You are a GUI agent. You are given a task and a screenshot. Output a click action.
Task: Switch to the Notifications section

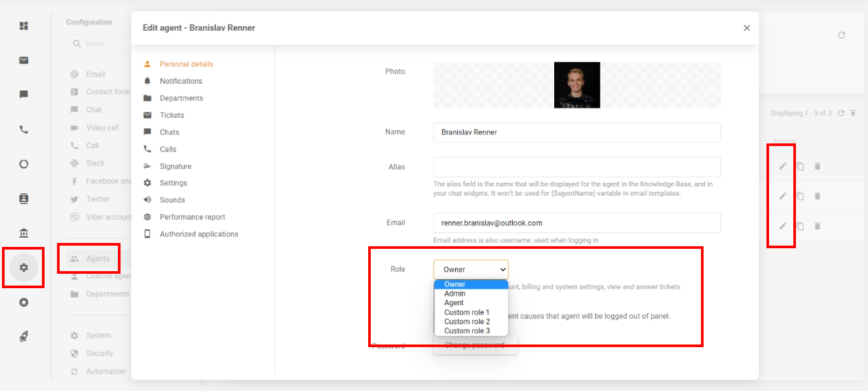click(181, 81)
